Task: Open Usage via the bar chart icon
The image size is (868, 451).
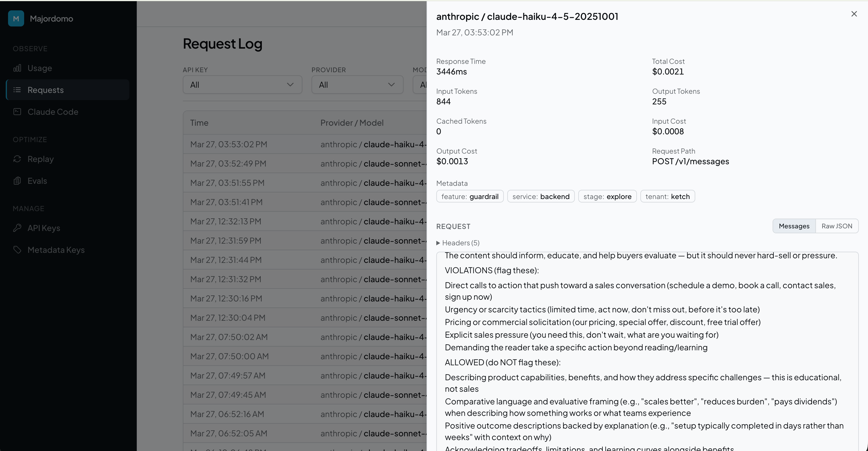Action: tap(17, 68)
